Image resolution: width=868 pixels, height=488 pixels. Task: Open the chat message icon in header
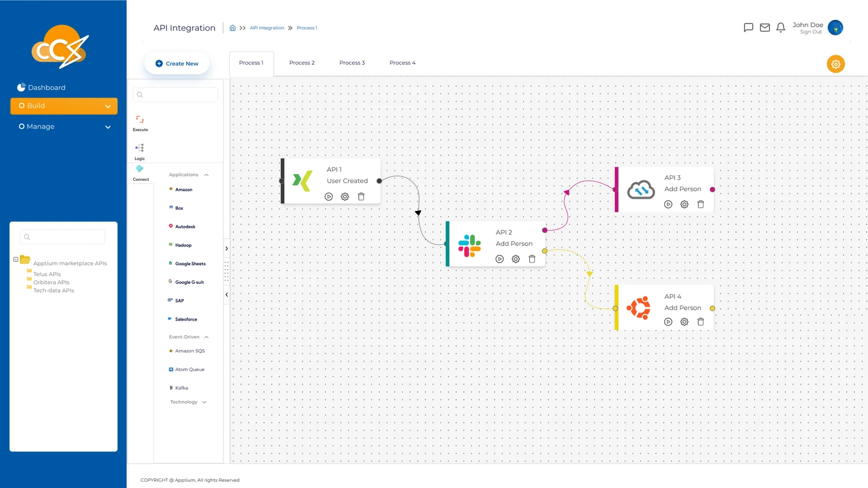pos(749,28)
